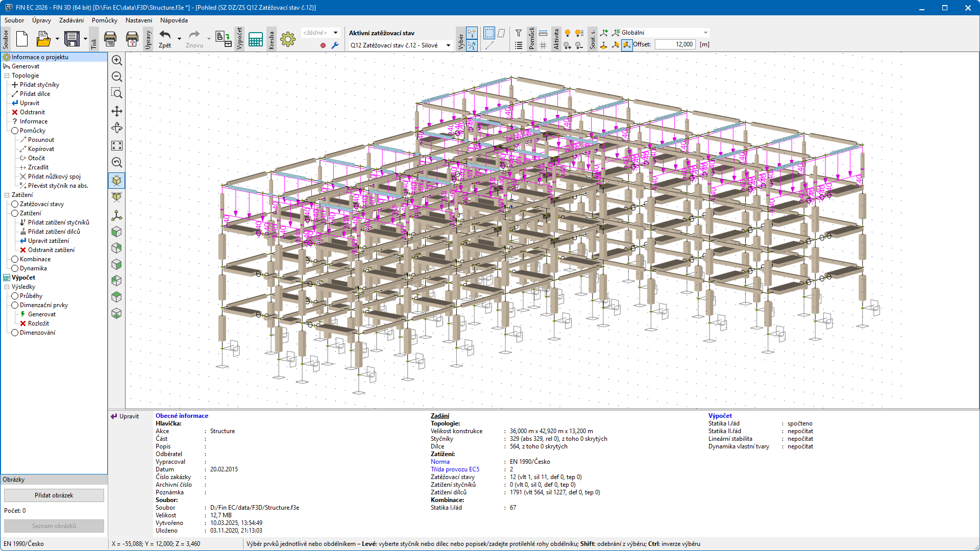This screenshot has width=980, height=551.
Task: Select the isometric cube view icon
Action: click(x=117, y=181)
